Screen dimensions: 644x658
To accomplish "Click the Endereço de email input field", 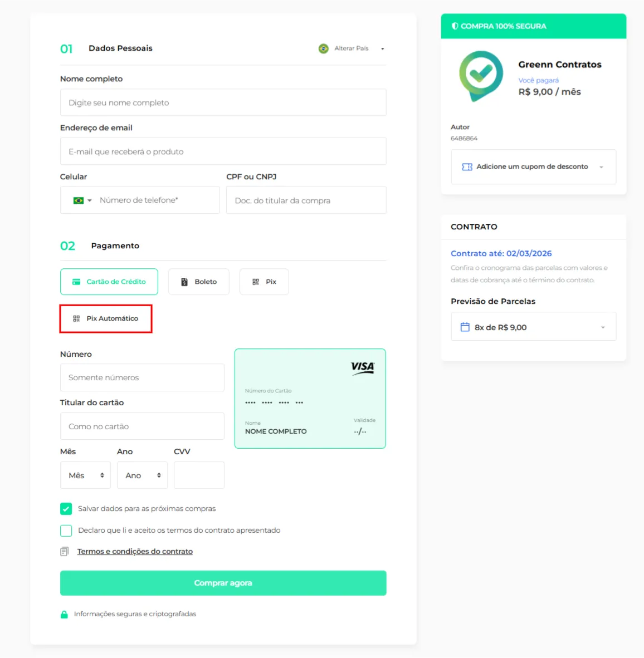I will (223, 151).
